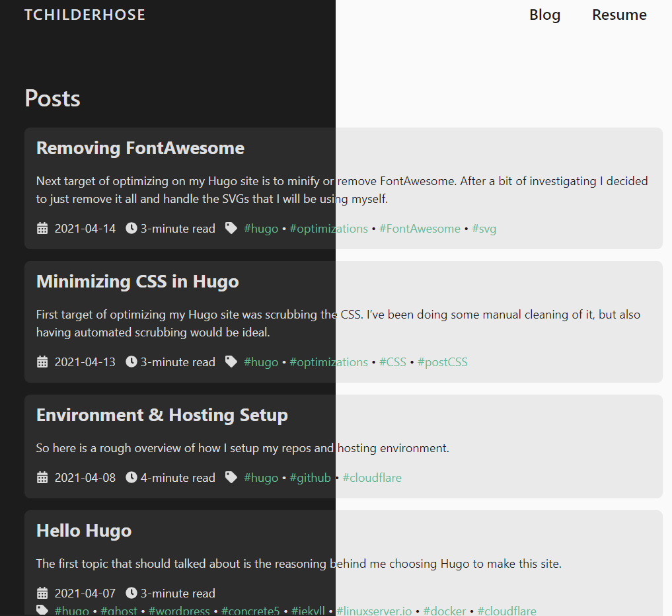
Task: Open the Environment & Hosting Setup post
Action: (162, 415)
